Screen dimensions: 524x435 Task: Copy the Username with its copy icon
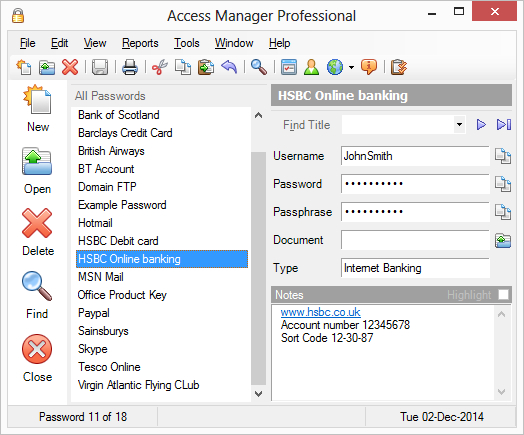coord(503,156)
